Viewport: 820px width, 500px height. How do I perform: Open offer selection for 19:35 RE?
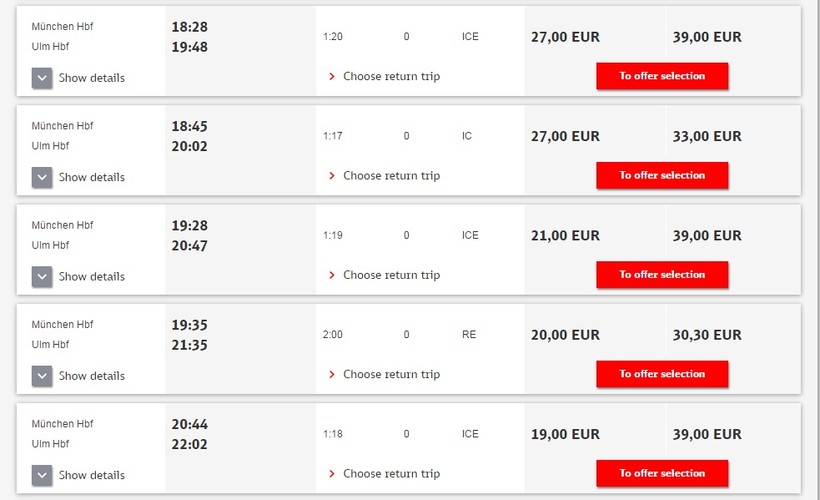(x=662, y=374)
